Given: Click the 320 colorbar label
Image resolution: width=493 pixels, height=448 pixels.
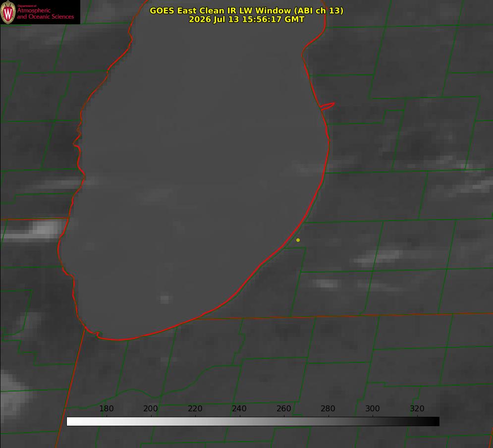Looking at the screenshot, I should (x=417, y=408).
